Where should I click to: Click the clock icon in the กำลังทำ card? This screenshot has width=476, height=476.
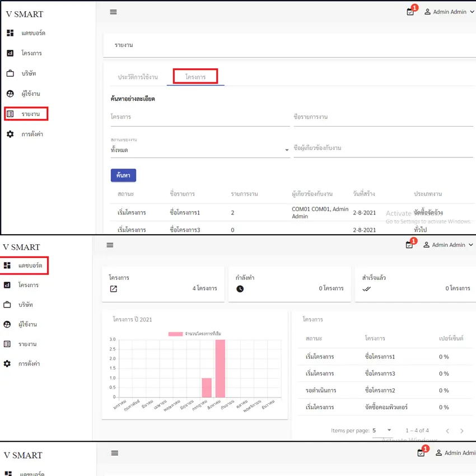(240, 289)
